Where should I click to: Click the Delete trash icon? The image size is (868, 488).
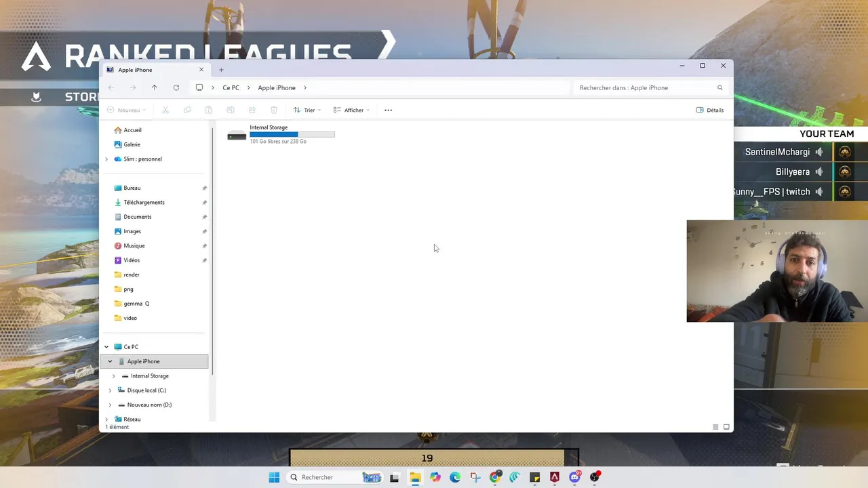click(x=274, y=110)
